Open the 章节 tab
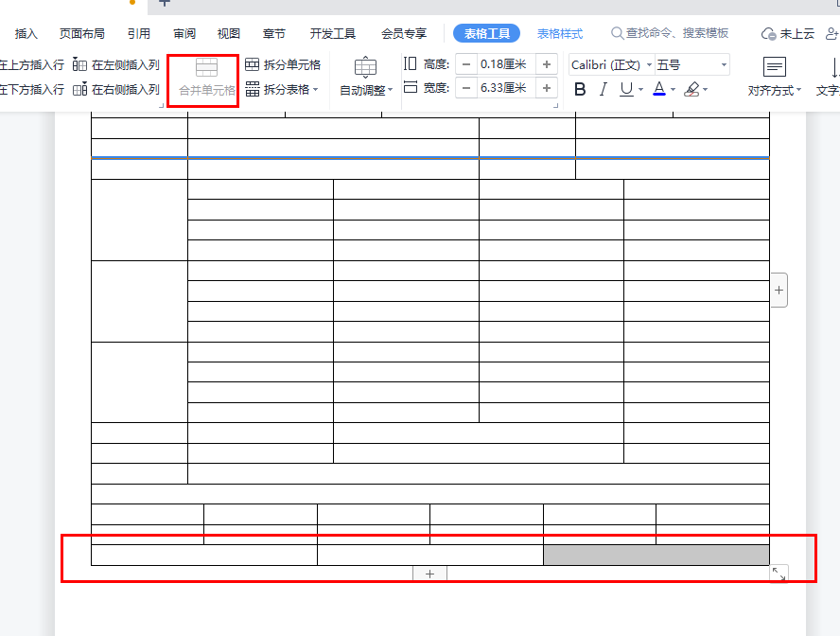The width and height of the screenshot is (840, 636). pyautogui.click(x=274, y=34)
